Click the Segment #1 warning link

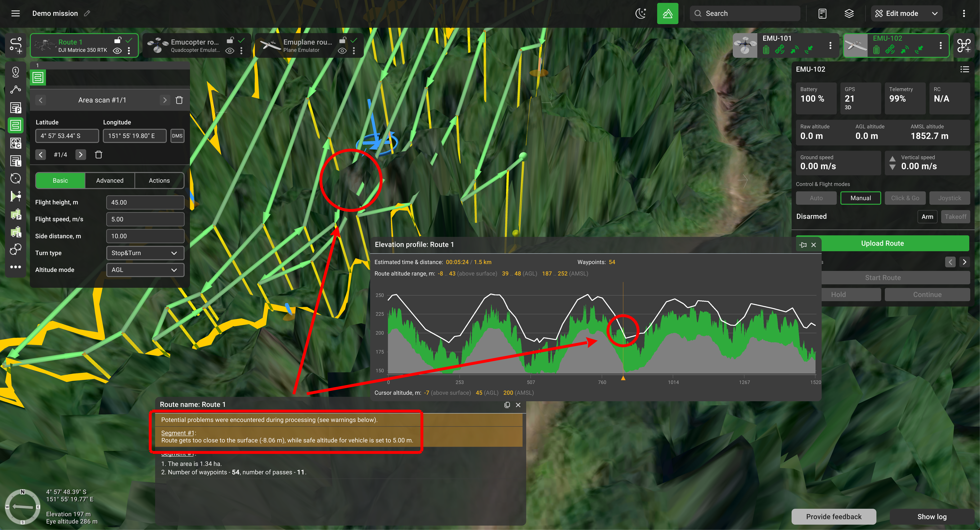(x=177, y=433)
